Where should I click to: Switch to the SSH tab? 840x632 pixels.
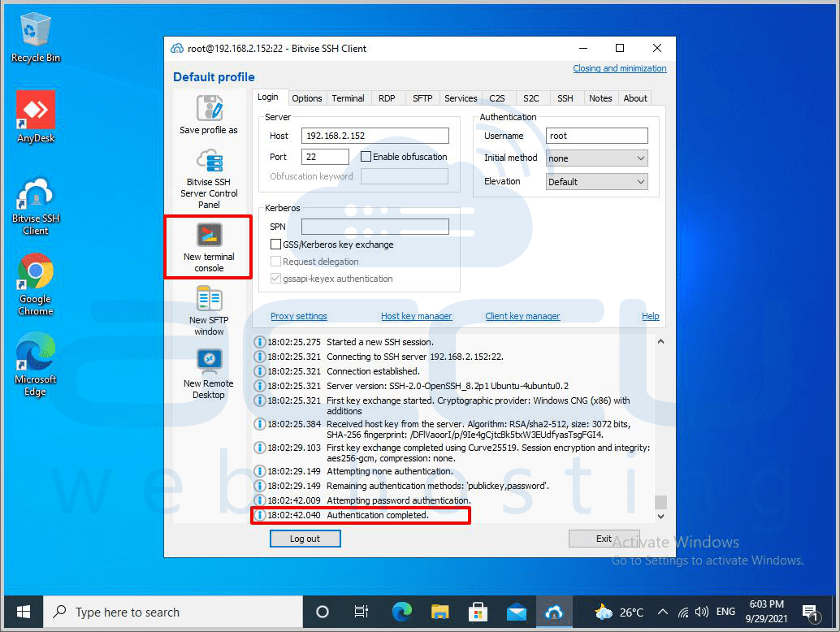(x=565, y=98)
